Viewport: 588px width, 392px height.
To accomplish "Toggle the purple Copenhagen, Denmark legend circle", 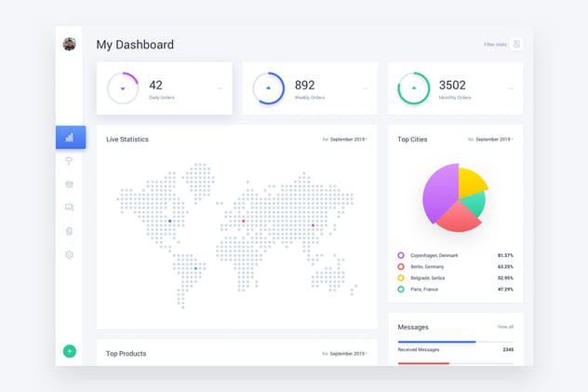I will click(401, 255).
